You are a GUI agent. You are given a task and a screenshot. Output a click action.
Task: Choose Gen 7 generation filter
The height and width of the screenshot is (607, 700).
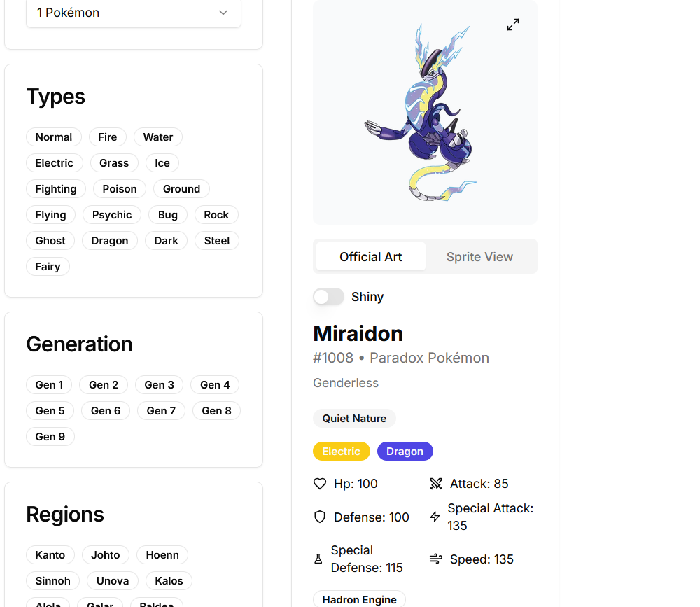[161, 411]
